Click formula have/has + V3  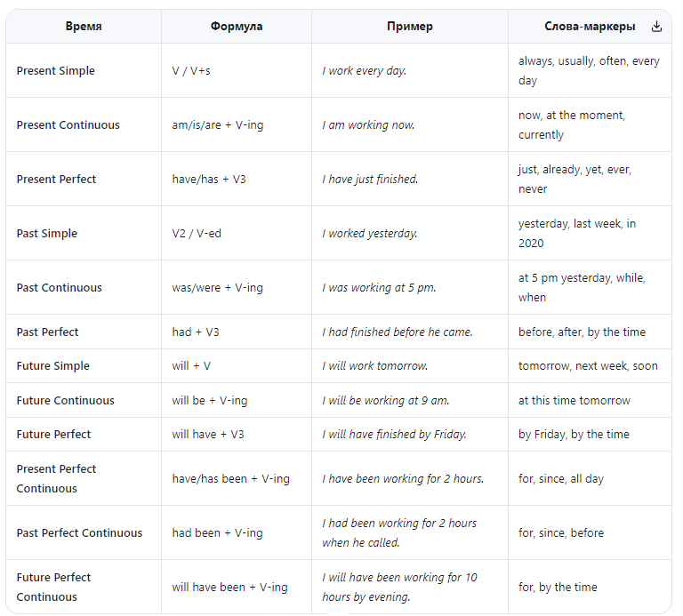pyautogui.click(x=209, y=179)
